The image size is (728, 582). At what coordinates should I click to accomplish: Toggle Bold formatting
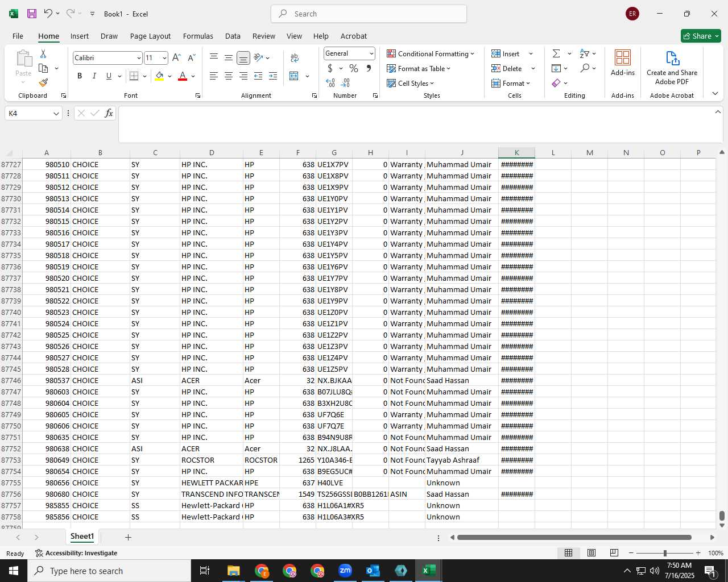80,76
